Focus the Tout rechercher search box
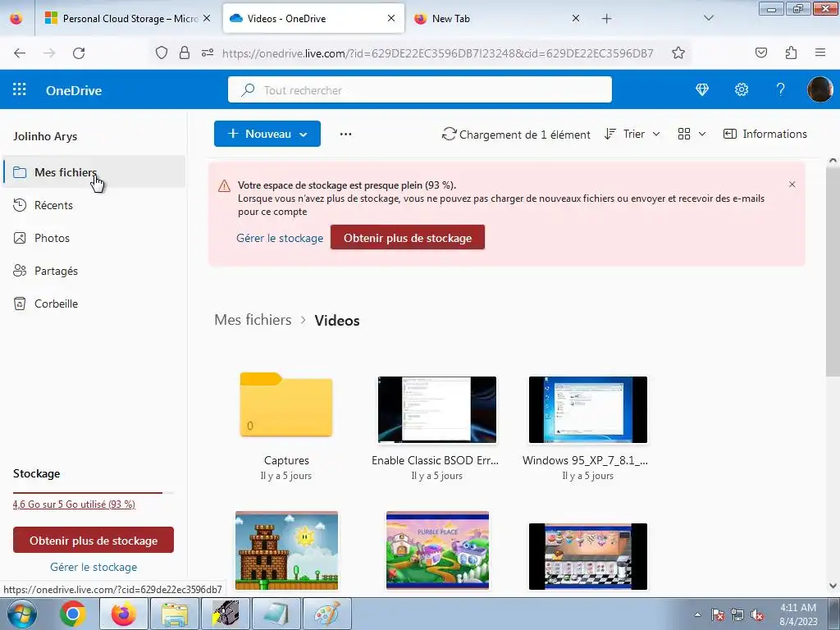Screen dimensions: 840x630 click(x=420, y=89)
